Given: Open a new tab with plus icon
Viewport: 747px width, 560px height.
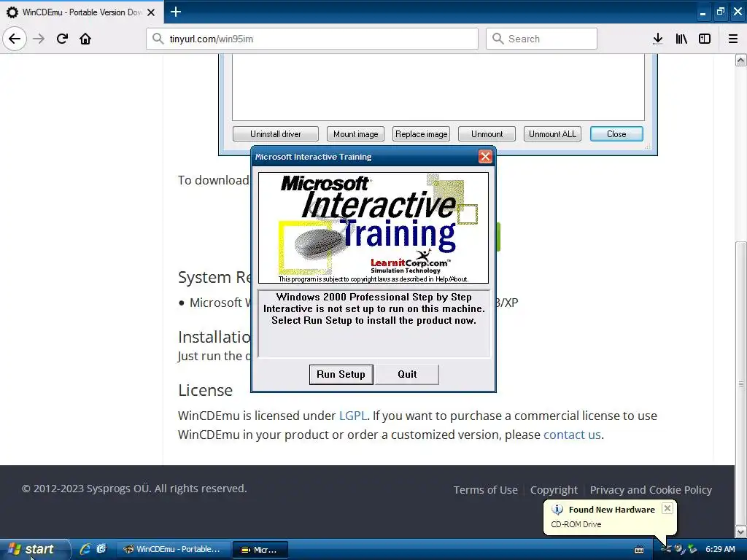Looking at the screenshot, I should pyautogui.click(x=175, y=12).
